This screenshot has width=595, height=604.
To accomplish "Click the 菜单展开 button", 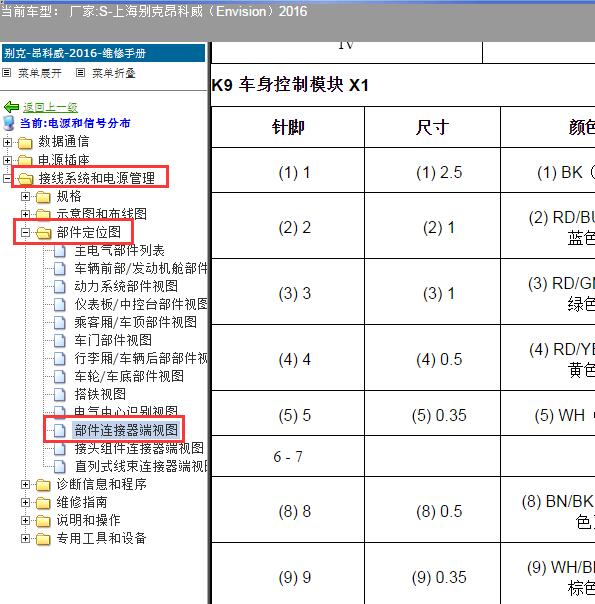I will coord(39,73).
